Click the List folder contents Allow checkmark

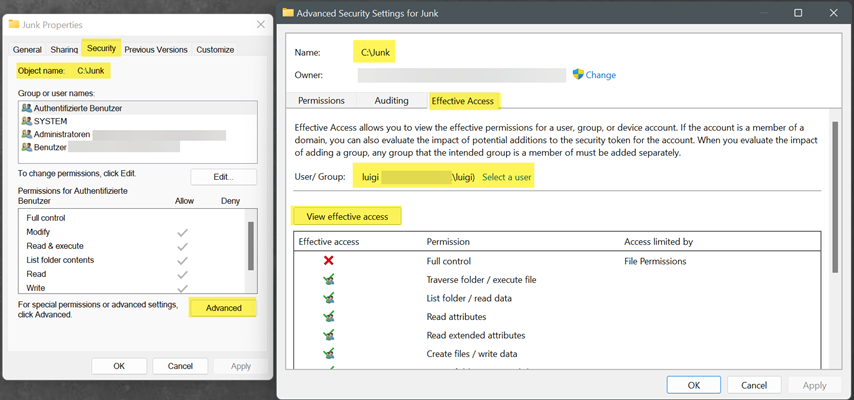pos(182,260)
